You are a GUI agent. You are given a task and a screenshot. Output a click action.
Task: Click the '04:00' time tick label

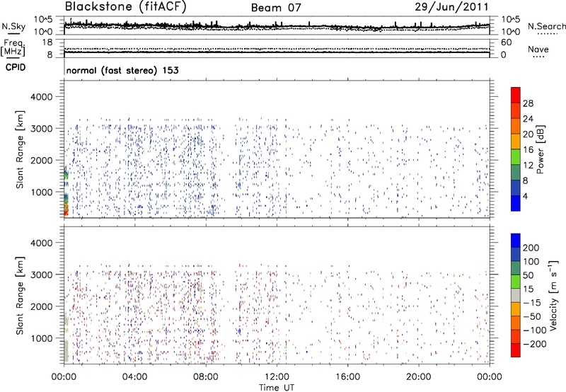tap(134, 377)
